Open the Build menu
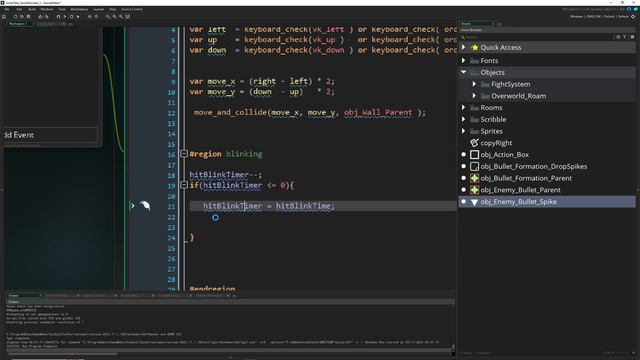 pos(32,9)
